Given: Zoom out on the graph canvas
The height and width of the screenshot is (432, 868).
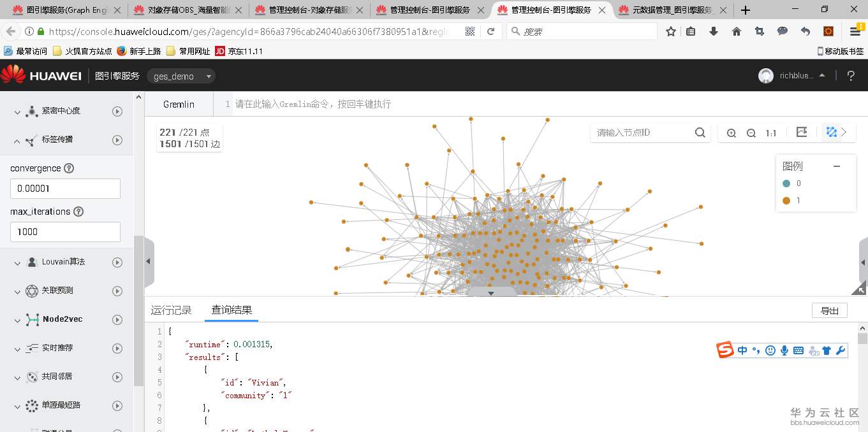Looking at the screenshot, I should point(751,133).
